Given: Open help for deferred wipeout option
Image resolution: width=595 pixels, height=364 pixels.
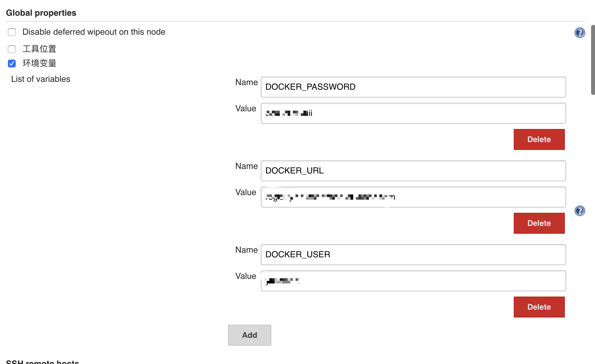Looking at the screenshot, I should [580, 33].
